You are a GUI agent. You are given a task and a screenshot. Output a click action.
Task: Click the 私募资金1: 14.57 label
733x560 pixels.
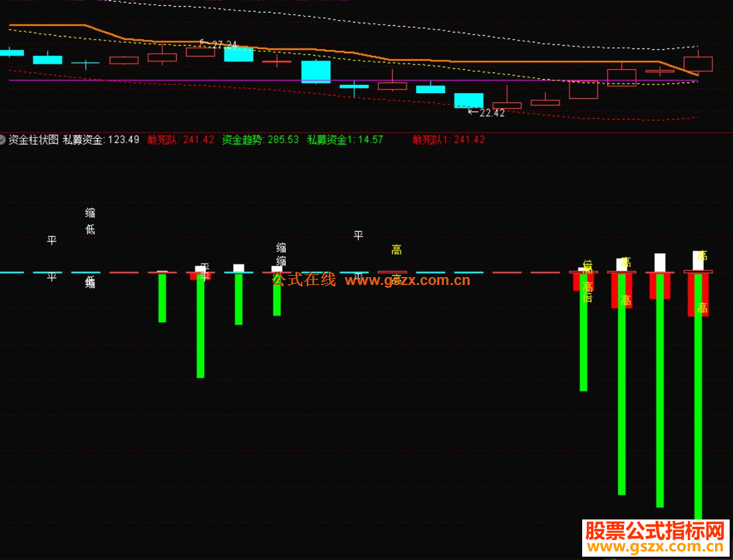pyautogui.click(x=345, y=140)
